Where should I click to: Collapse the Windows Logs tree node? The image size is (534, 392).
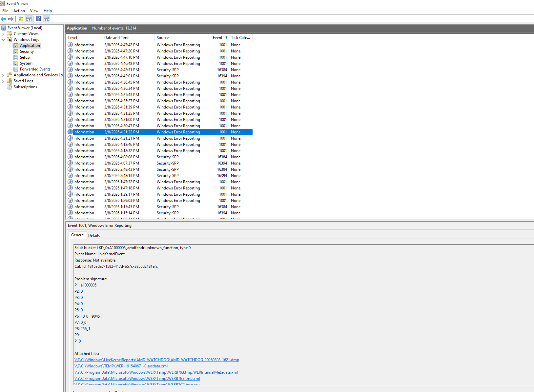pyautogui.click(x=3, y=40)
